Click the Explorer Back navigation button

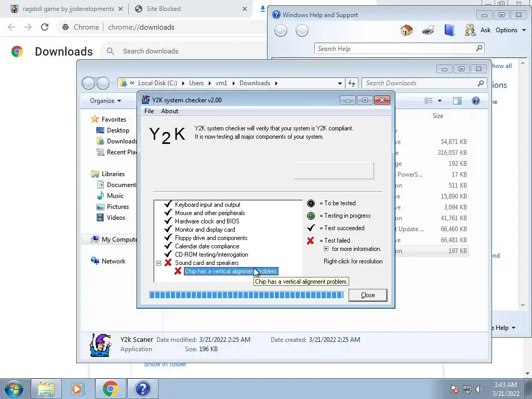88,83
